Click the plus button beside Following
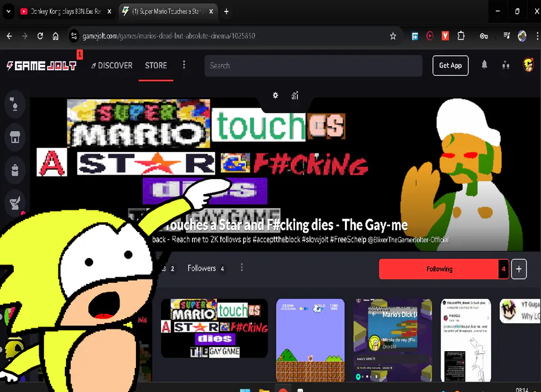The width and height of the screenshot is (541, 392). click(519, 269)
